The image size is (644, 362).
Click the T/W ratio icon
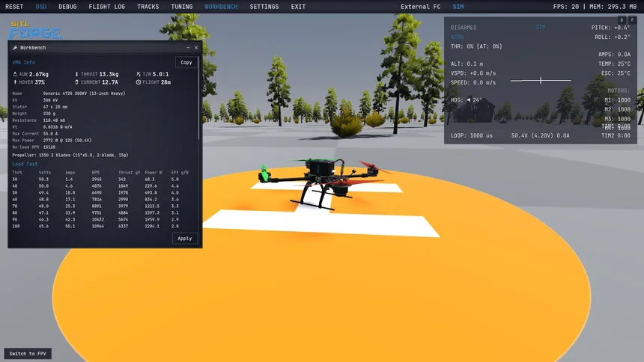(x=139, y=74)
